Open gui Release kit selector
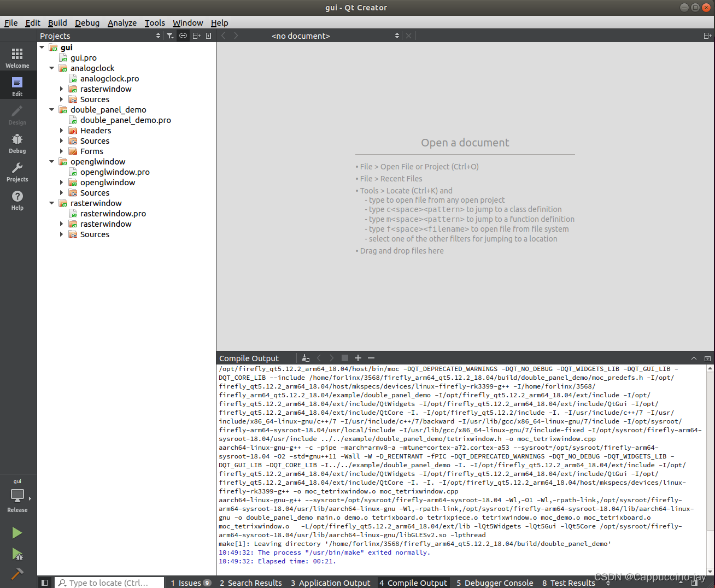 [x=17, y=496]
